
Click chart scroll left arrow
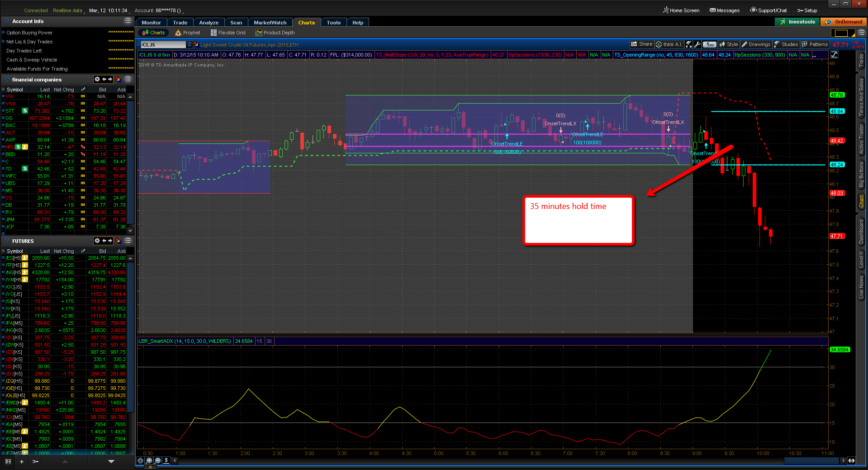click(x=175, y=461)
